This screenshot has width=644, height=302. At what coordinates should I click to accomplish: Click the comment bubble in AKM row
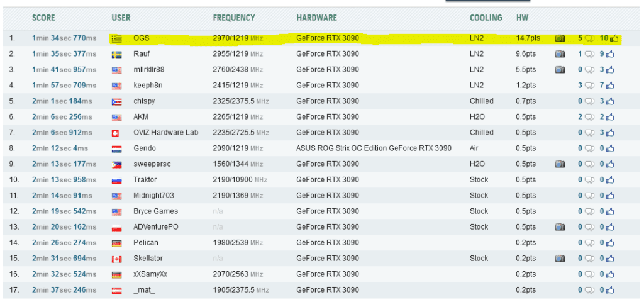click(x=589, y=117)
